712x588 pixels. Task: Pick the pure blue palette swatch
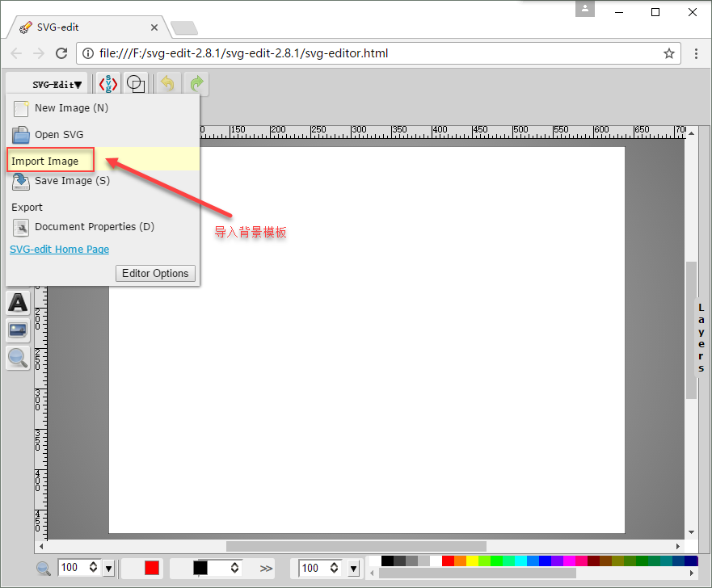pos(545,561)
